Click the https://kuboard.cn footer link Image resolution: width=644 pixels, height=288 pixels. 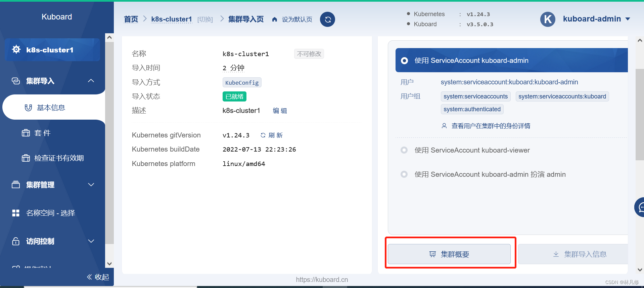(322, 280)
